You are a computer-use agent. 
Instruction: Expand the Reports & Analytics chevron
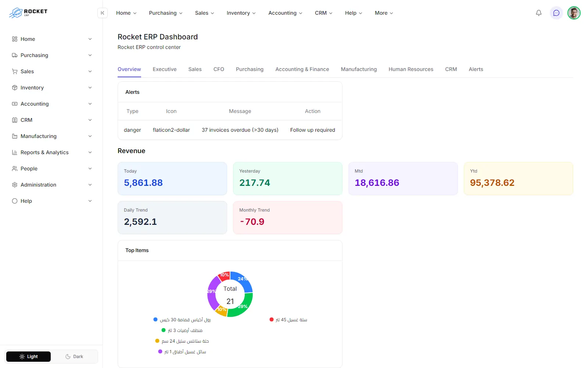90,152
